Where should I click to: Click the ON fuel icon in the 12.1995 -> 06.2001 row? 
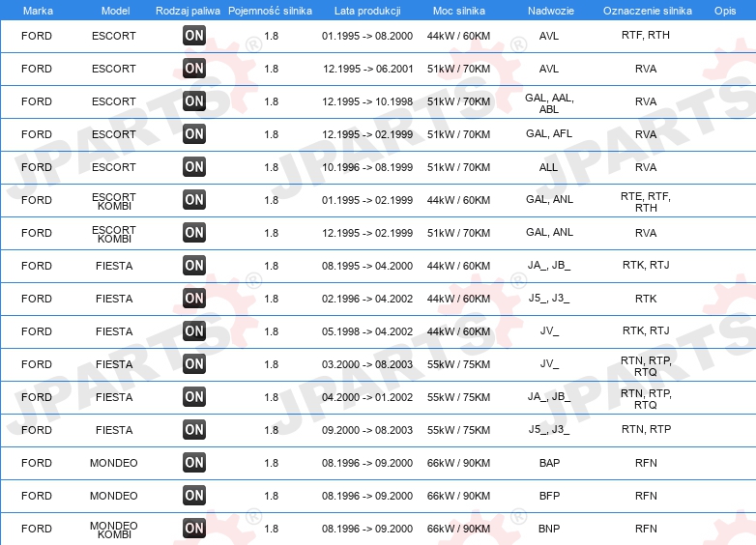pyautogui.click(x=194, y=68)
